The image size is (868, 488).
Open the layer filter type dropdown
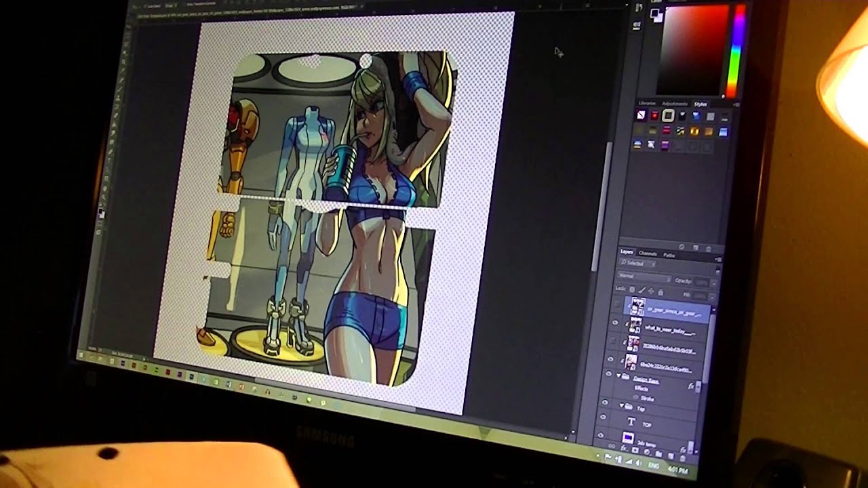coord(637,264)
